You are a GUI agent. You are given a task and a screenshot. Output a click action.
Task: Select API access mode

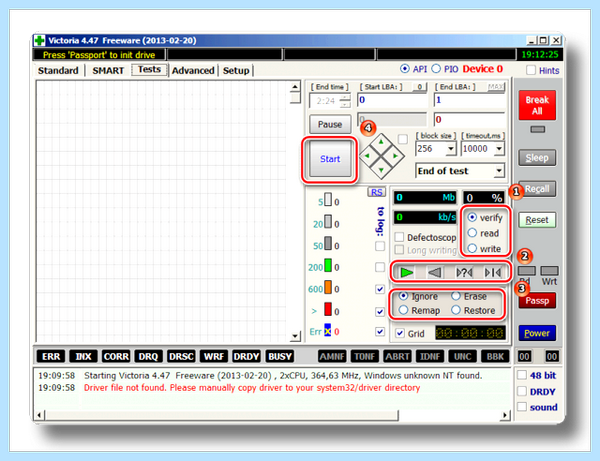click(x=414, y=69)
